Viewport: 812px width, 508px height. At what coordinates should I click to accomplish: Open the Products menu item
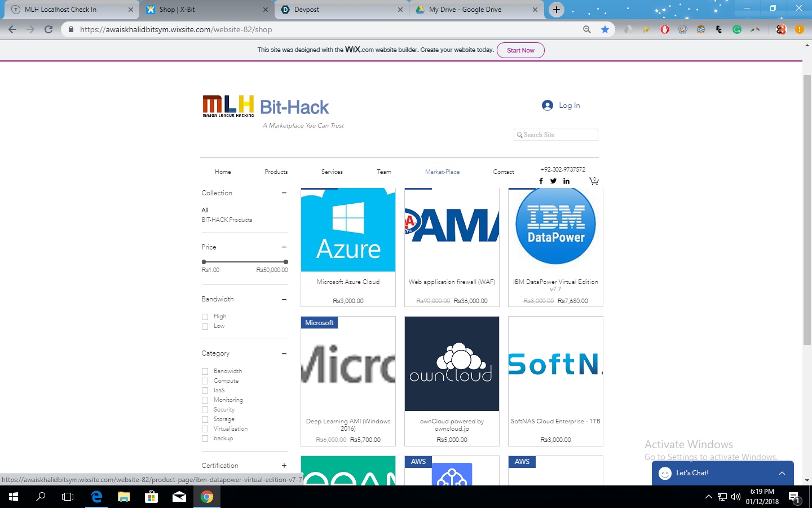point(276,172)
